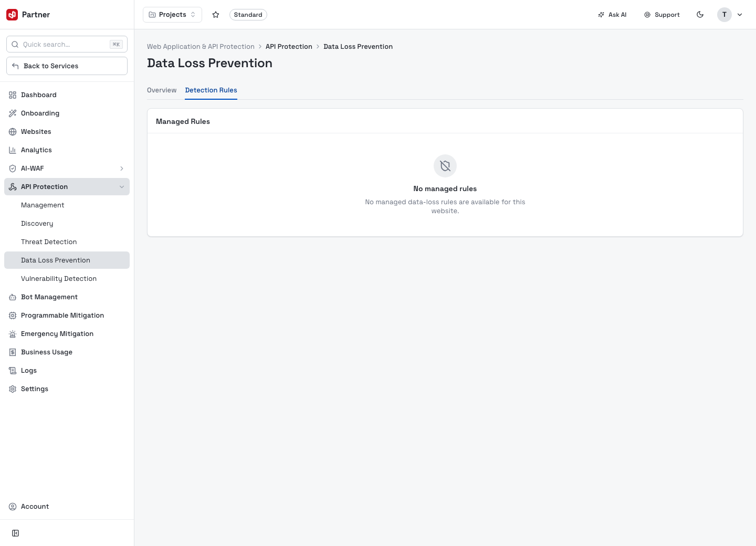Screen dimensions: 756x546
Task: Click the Partner brand name
Action: (36, 15)
